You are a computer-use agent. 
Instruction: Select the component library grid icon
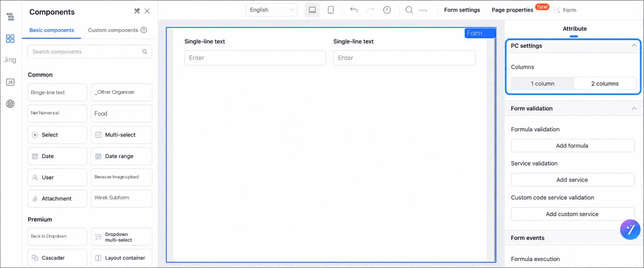coord(10,39)
